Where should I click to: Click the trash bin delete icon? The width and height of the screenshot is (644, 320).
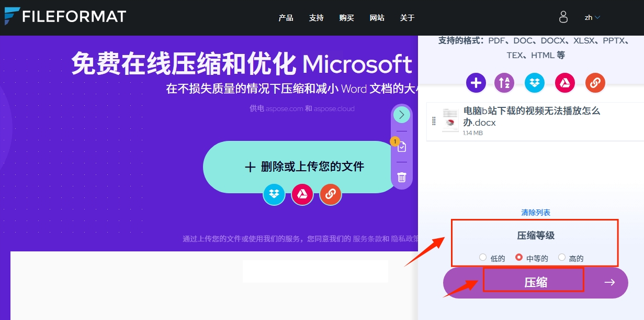tap(402, 177)
